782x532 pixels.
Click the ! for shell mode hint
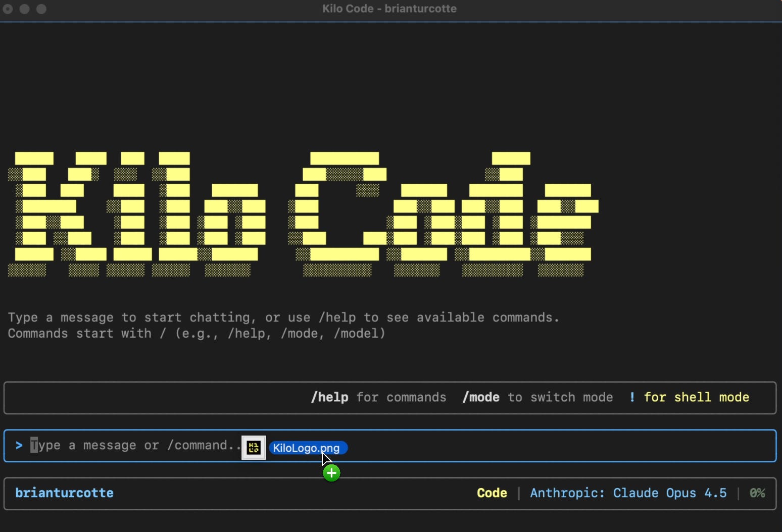click(689, 397)
